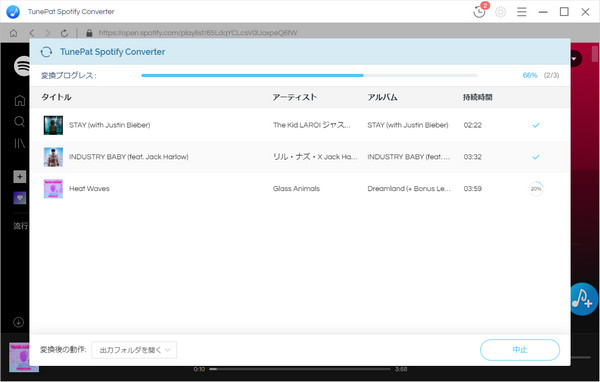Click the overall conversion progress bar

pyautogui.click(x=309, y=75)
